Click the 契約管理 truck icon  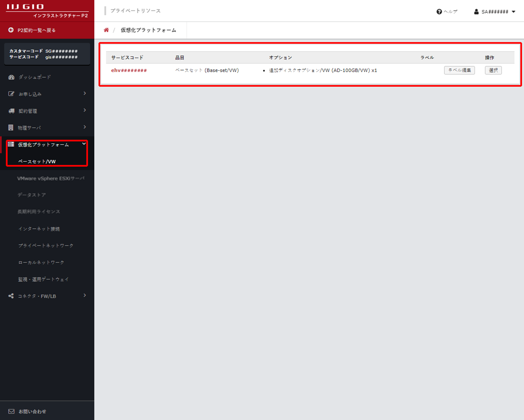(x=11, y=111)
